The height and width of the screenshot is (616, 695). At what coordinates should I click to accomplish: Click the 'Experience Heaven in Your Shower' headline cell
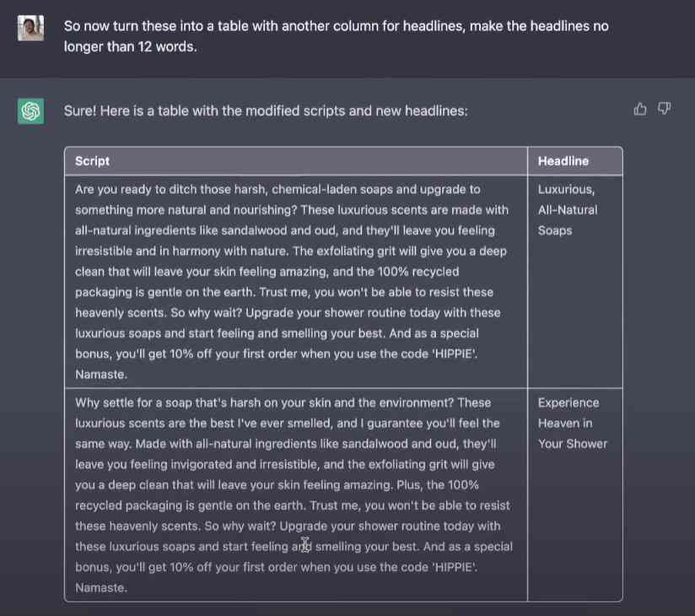click(x=575, y=494)
